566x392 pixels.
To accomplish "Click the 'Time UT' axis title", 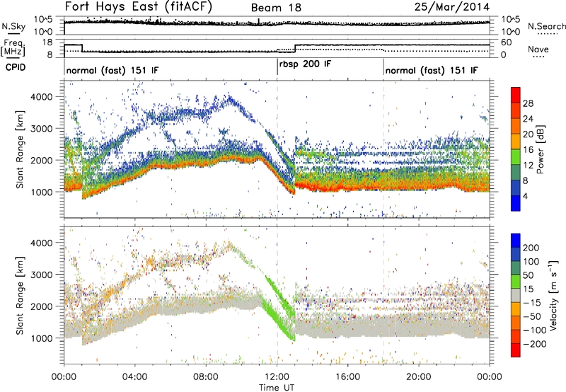I will click(277, 388).
